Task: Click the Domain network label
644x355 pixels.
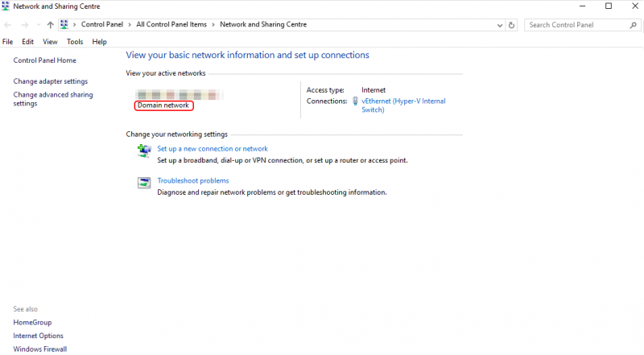Action: (163, 105)
